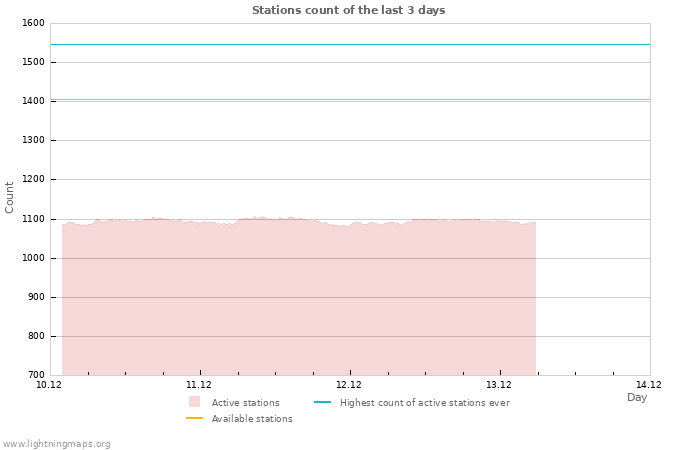Select the 'Available stations' legend label
Screen dimensions: 700x450
pyautogui.click(x=252, y=419)
